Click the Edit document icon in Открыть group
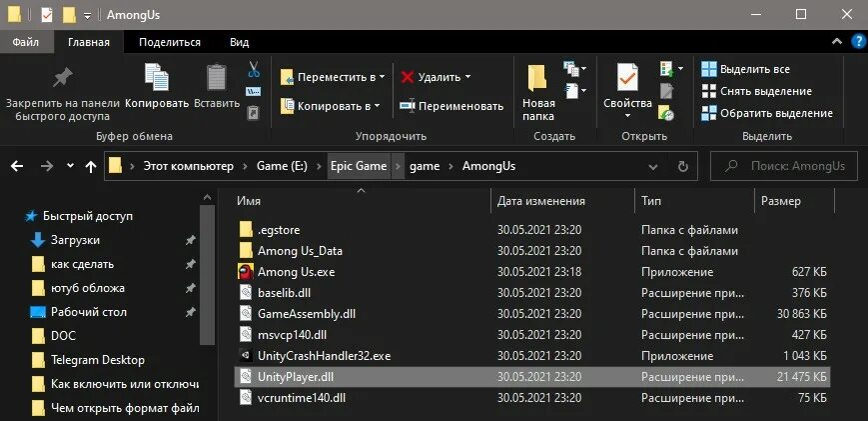The width and height of the screenshot is (868, 421). click(667, 91)
